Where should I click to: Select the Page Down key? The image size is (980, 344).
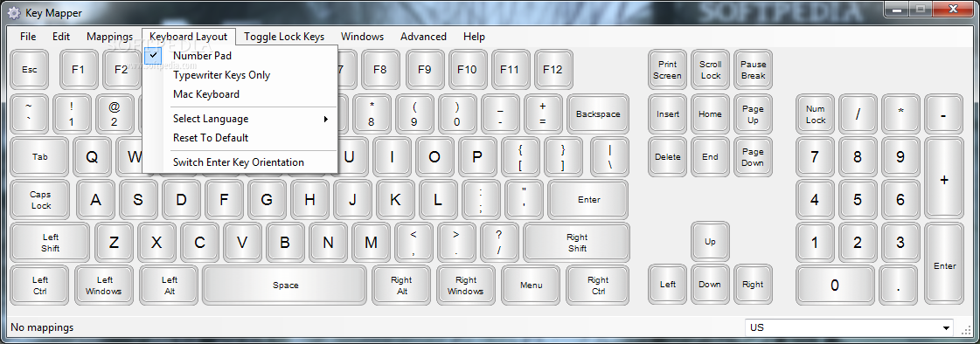click(x=753, y=156)
